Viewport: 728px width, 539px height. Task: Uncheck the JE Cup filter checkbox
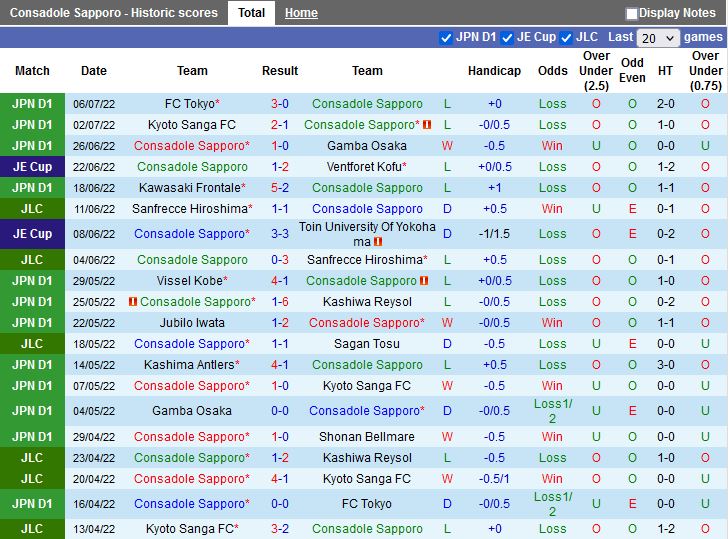pyautogui.click(x=507, y=37)
